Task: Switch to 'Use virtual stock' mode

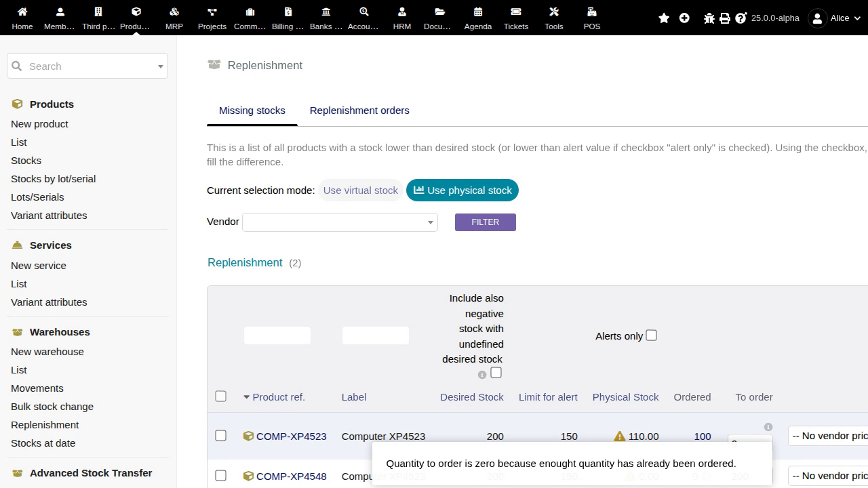Action: (x=361, y=190)
